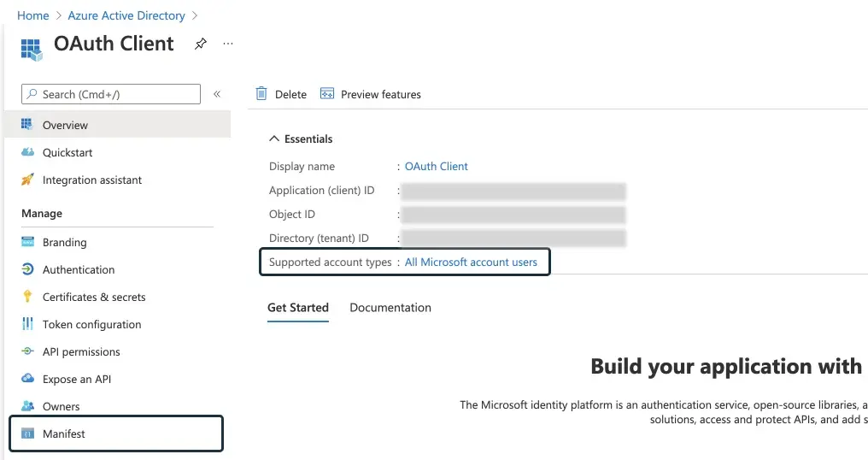Click the Expose an API cloud icon

point(27,378)
